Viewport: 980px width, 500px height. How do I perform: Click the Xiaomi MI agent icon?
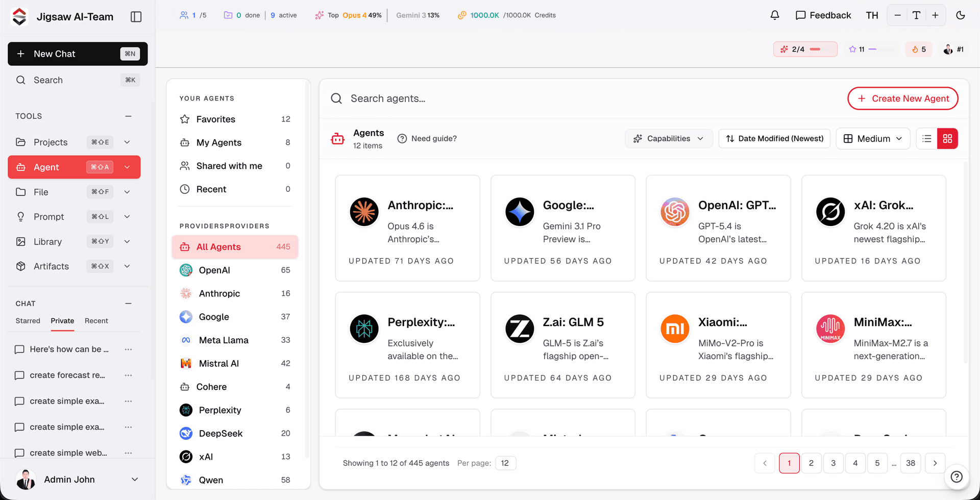(x=675, y=329)
